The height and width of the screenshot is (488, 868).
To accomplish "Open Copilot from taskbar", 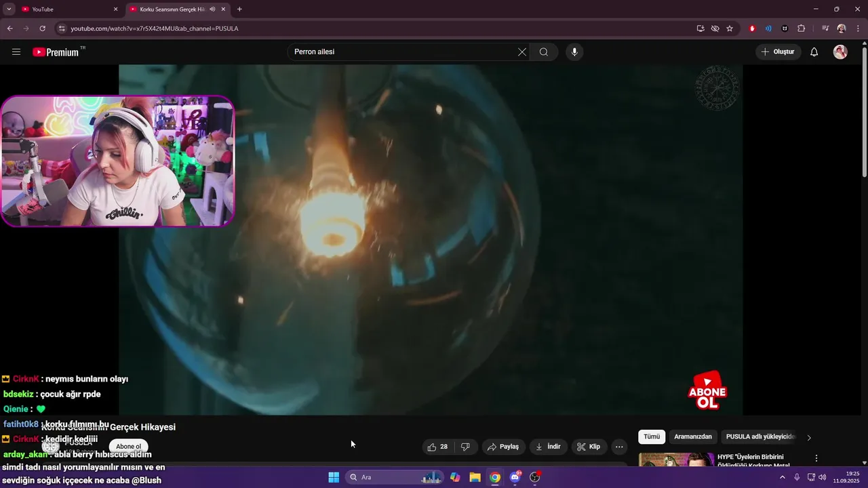I will [x=455, y=477].
